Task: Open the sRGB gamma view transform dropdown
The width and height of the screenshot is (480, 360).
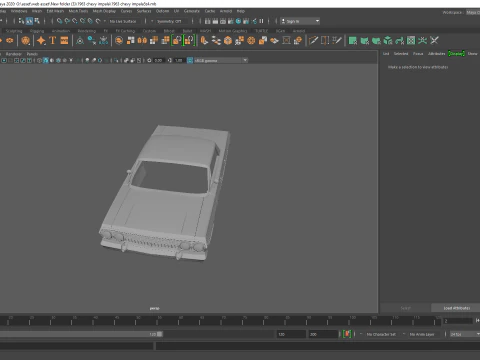Action: pyautogui.click(x=221, y=60)
